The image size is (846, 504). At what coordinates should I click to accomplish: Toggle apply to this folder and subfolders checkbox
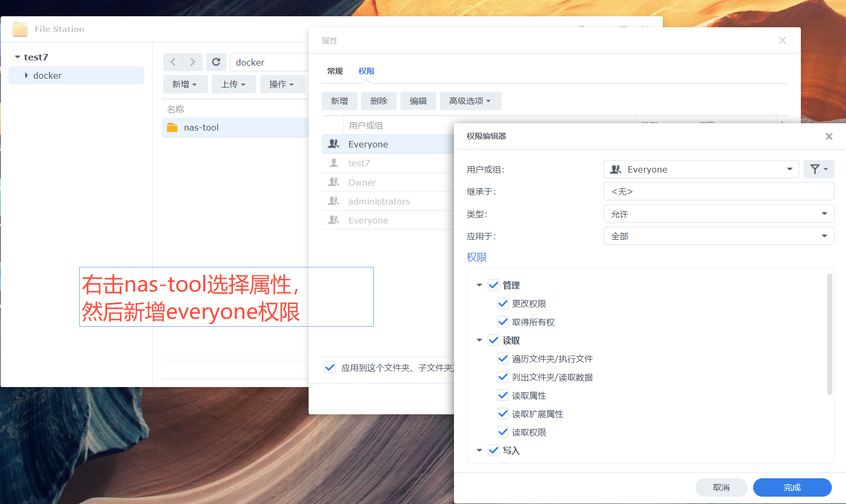click(x=330, y=367)
